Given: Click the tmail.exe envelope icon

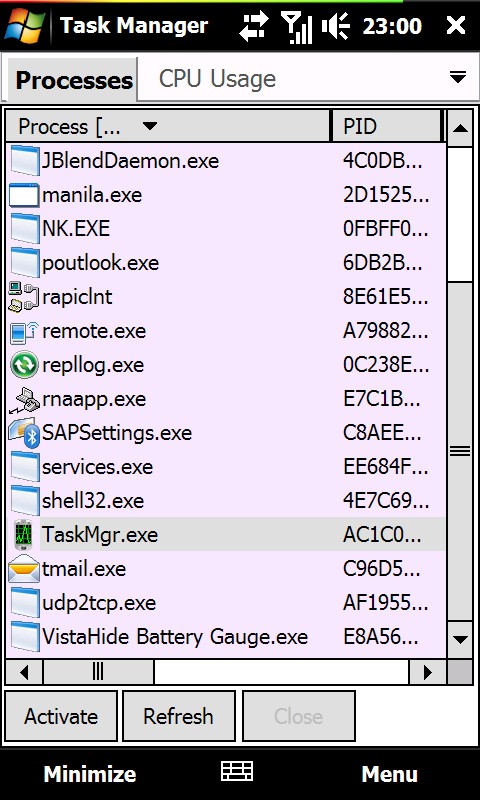Looking at the screenshot, I should pos(24,568).
